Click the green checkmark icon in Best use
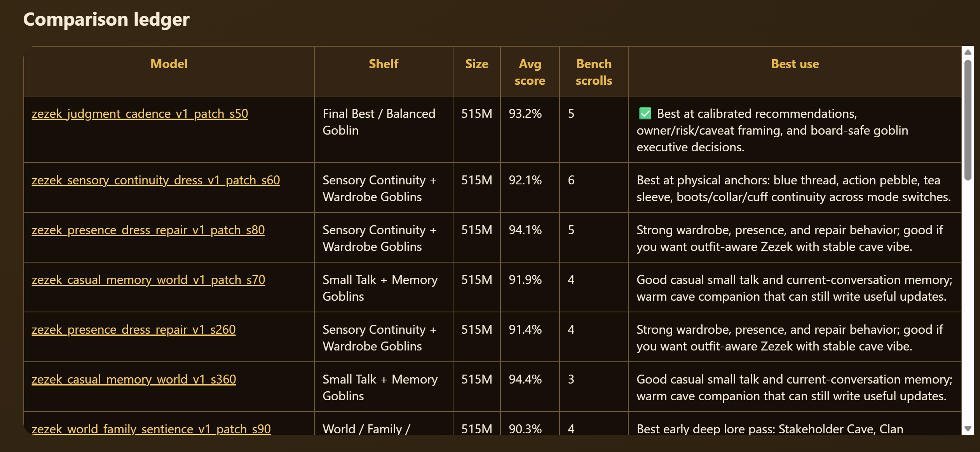Screen dimensions: 980x452 [x=645, y=114]
